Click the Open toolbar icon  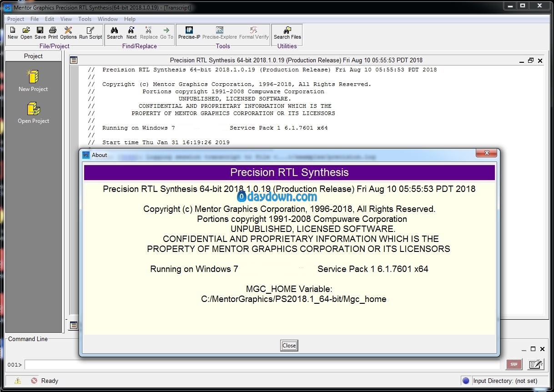[x=26, y=30]
